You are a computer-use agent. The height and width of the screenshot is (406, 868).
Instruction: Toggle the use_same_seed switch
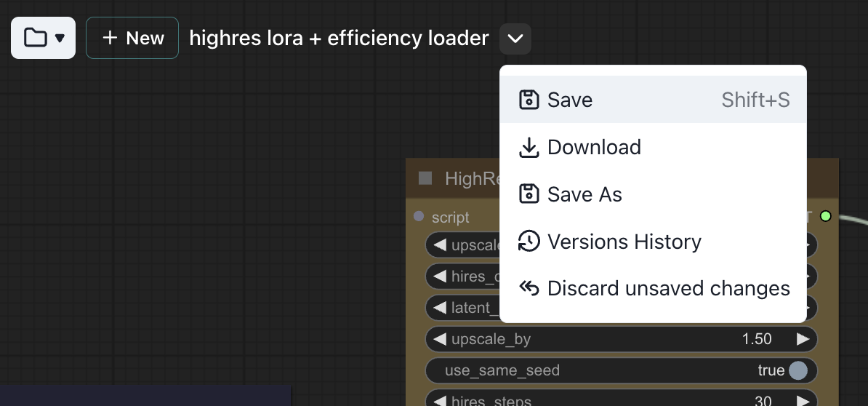tap(798, 370)
